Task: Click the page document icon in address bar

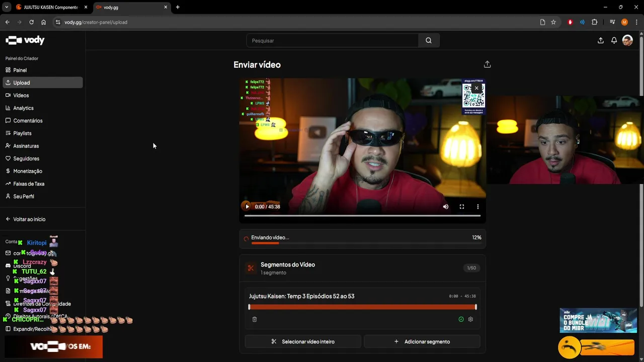Action: (x=542, y=22)
